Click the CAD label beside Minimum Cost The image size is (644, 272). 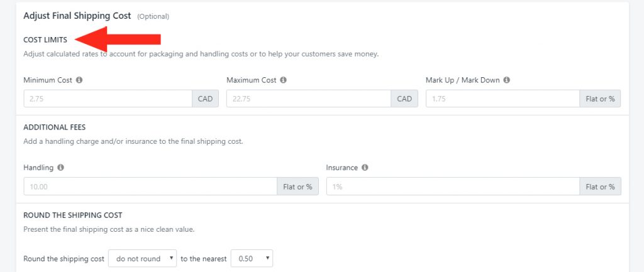coord(206,99)
